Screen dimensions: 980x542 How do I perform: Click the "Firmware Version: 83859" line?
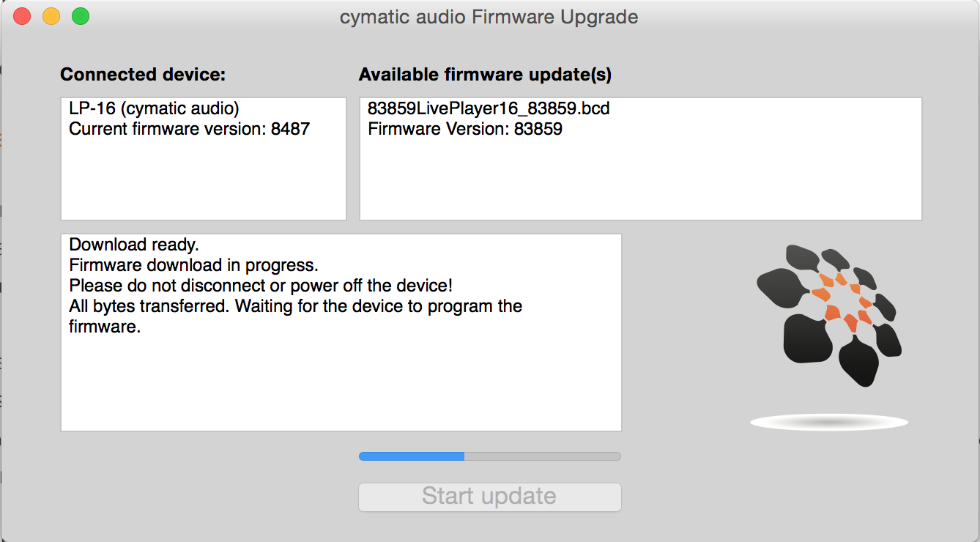tap(465, 130)
